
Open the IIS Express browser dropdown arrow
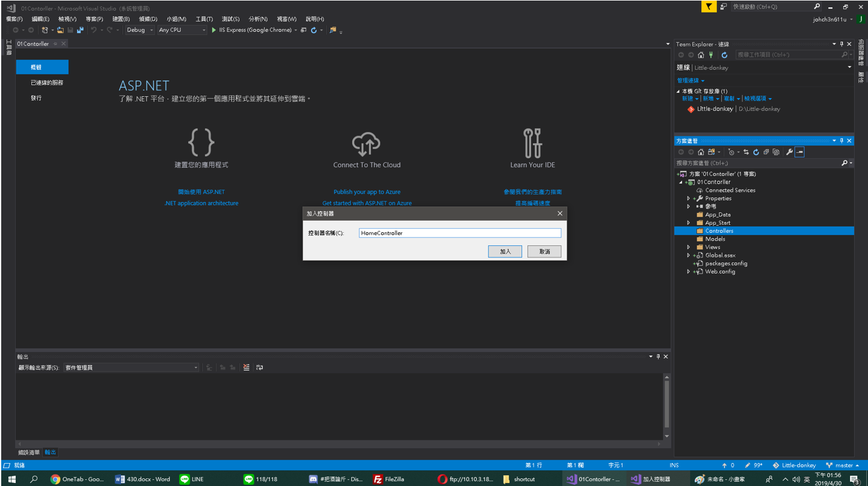point(296,30)
